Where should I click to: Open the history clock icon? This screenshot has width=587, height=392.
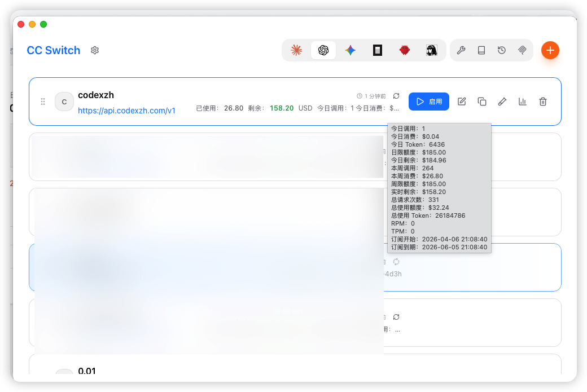502,50
